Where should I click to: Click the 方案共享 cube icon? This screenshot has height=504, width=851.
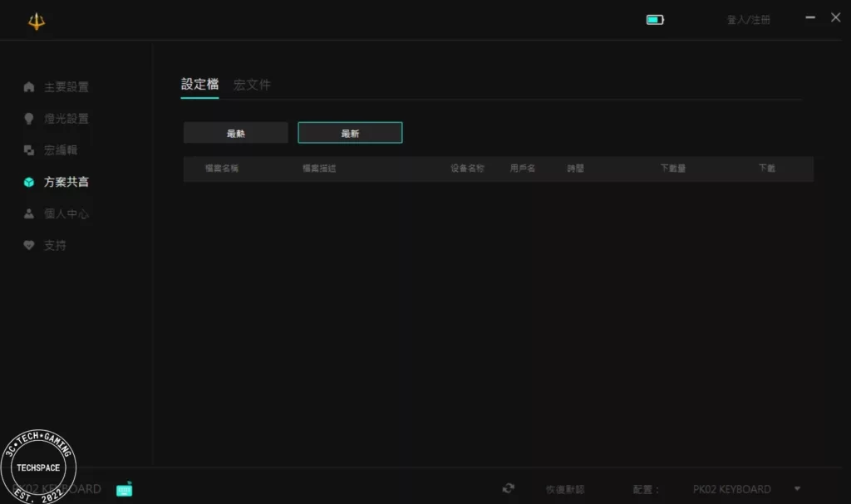coord(29,183)
